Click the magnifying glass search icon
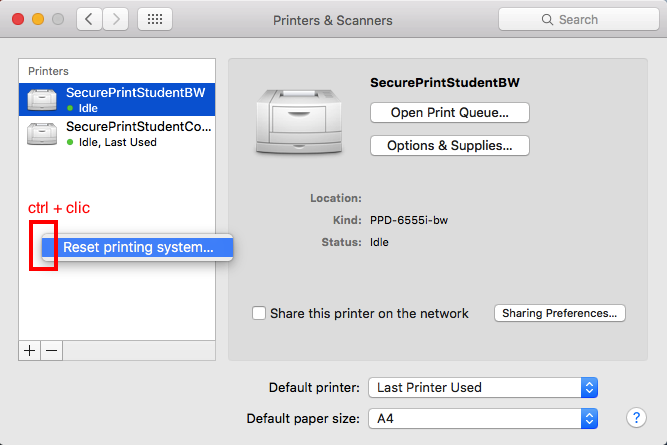The height and width of the screenshot is (445, 667). click(x=548, y=20)
